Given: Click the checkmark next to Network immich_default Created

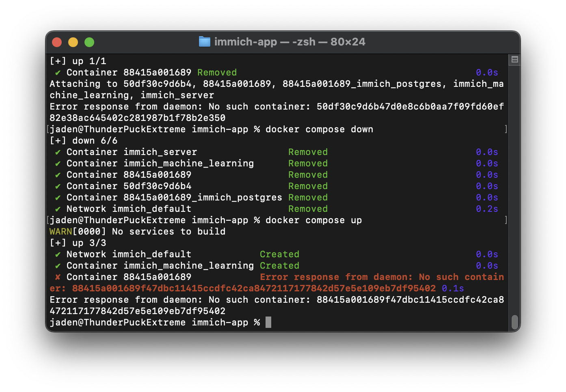Looking at the screenshot, I should [x=57, y=254].
